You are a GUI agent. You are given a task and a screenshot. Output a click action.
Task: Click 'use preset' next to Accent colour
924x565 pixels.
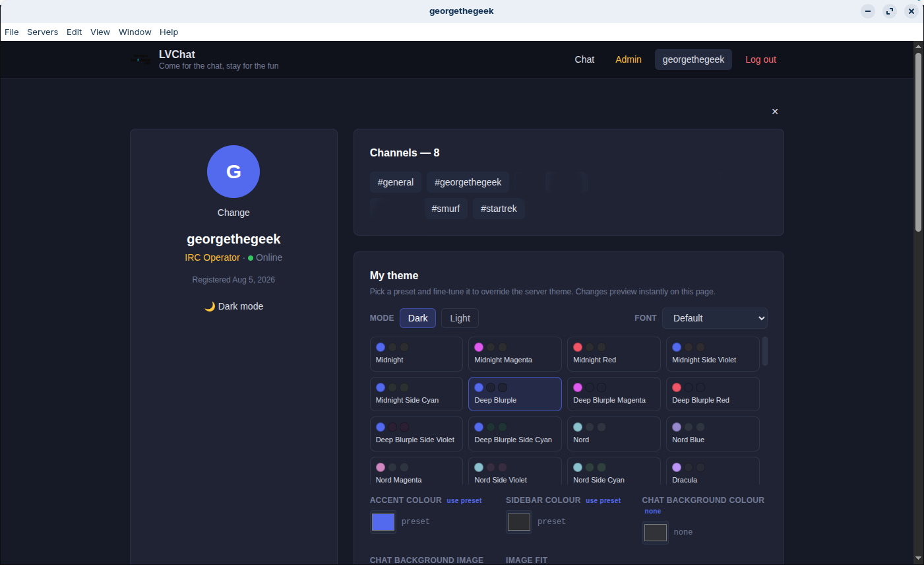pyautogui.click(x=464, y=500)
